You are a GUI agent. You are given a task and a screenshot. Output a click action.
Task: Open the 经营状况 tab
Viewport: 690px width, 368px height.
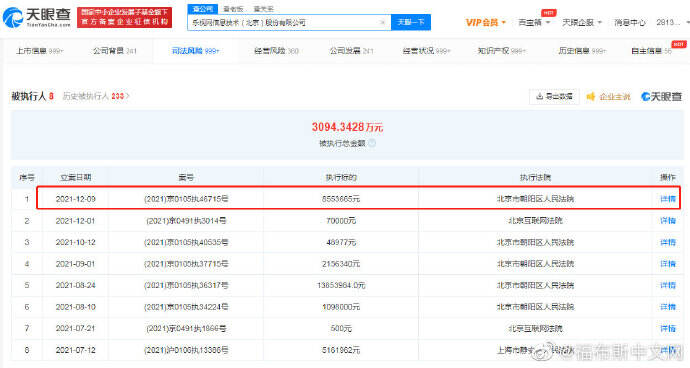pyautogui.click(x=426, y=51)
